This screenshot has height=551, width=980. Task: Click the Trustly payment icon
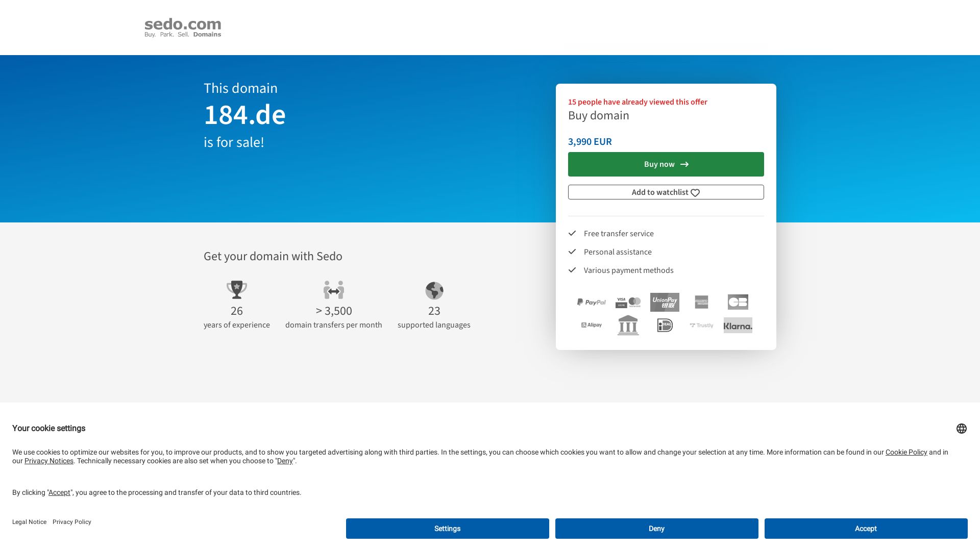coord(701,325)
